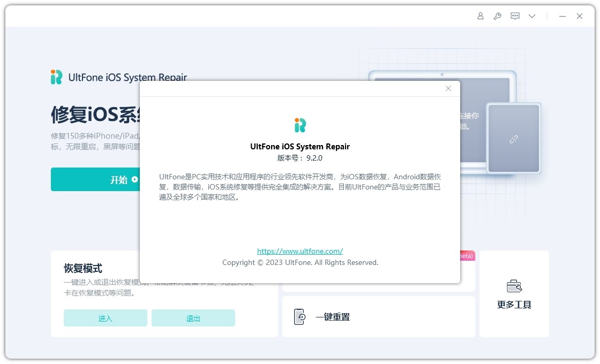The image size is (600, 364).
Task: Close the UltFone main window
Action: [580, 16]
